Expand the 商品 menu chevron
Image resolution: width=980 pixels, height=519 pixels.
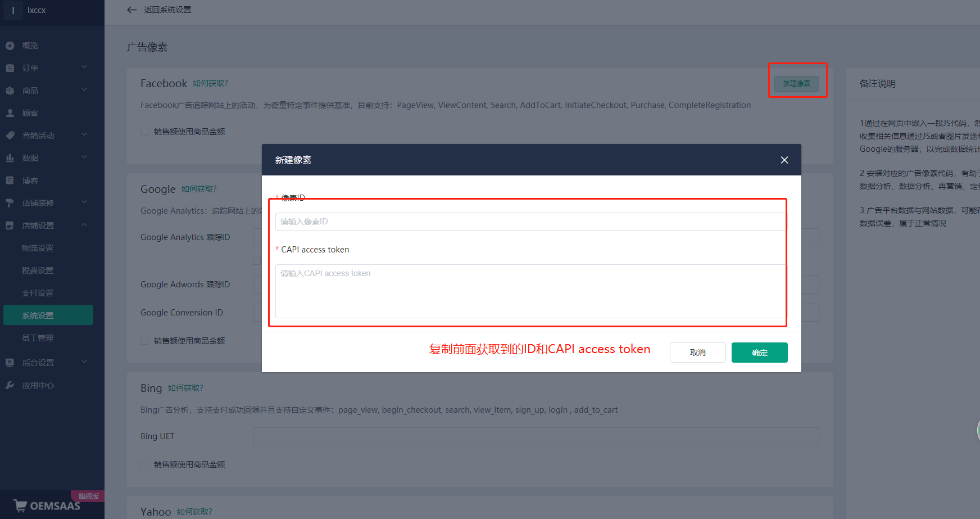pos(84,90)
